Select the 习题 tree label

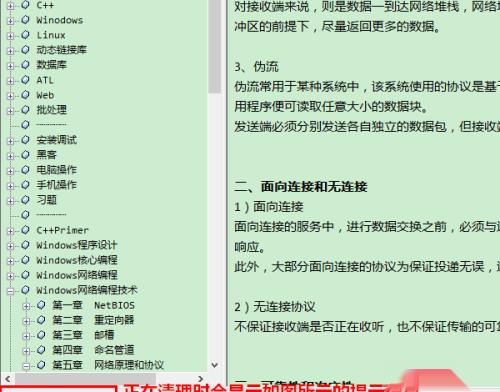(x=46, y=200)
